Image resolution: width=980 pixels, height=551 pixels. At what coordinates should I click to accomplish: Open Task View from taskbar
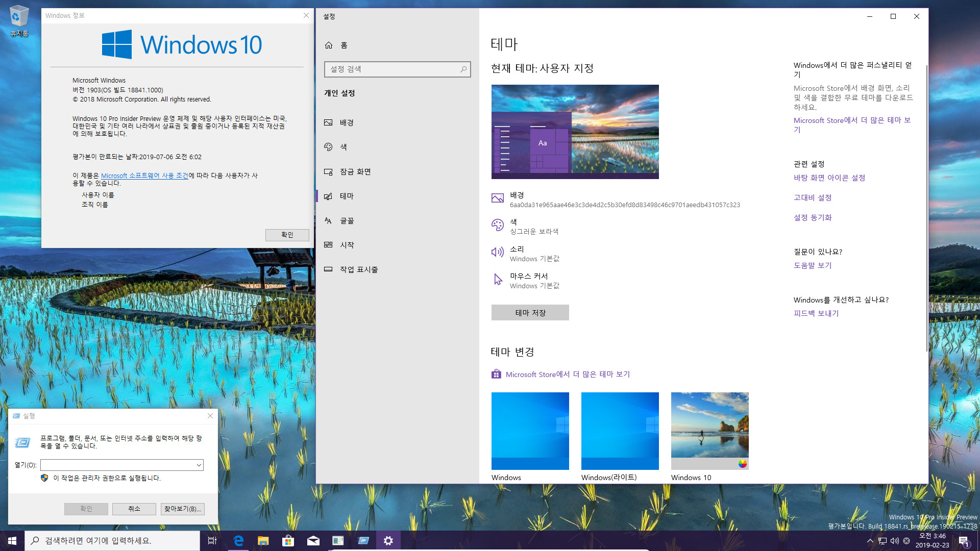[212, 541]
